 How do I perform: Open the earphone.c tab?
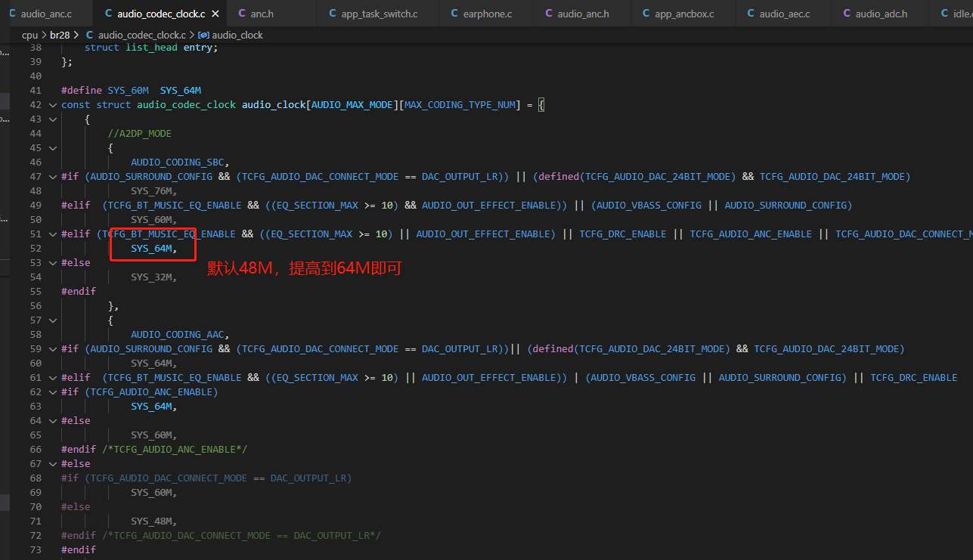click(488, 14)
